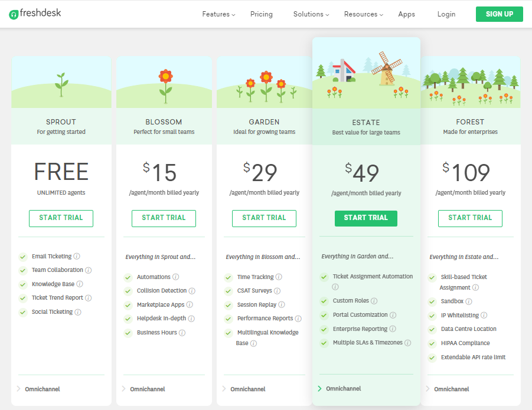This screenshot has width=532, height=410.
Task: Click the Garden flowers illustration
Action: 266,86
